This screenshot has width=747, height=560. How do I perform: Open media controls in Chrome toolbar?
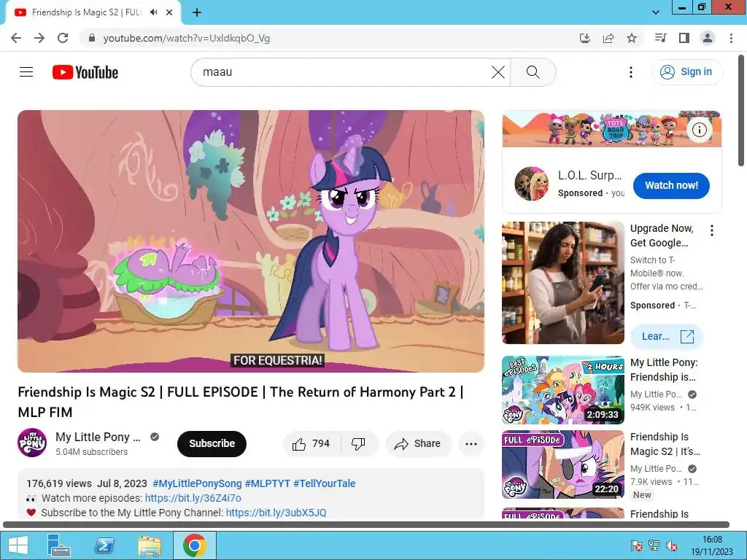coord(661,38)
